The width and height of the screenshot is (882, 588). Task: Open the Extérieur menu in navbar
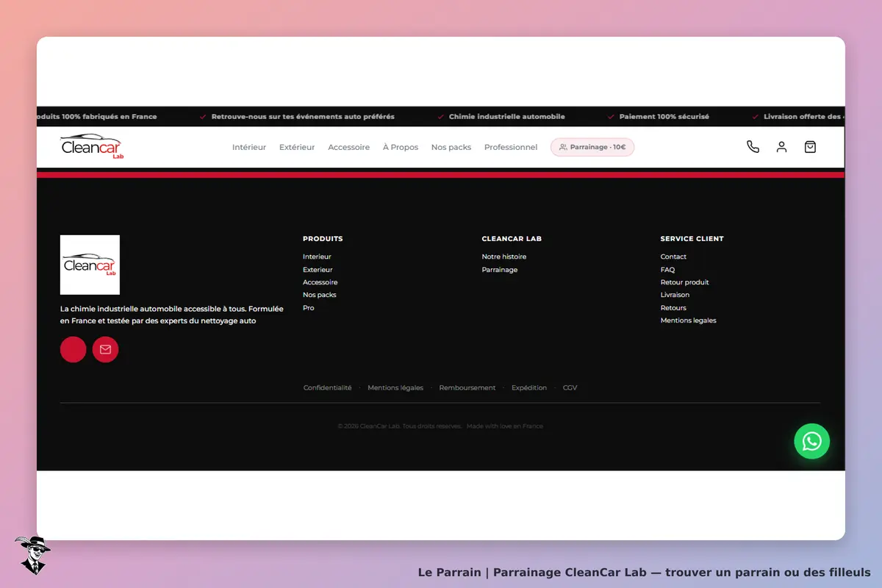click(297, 147)
